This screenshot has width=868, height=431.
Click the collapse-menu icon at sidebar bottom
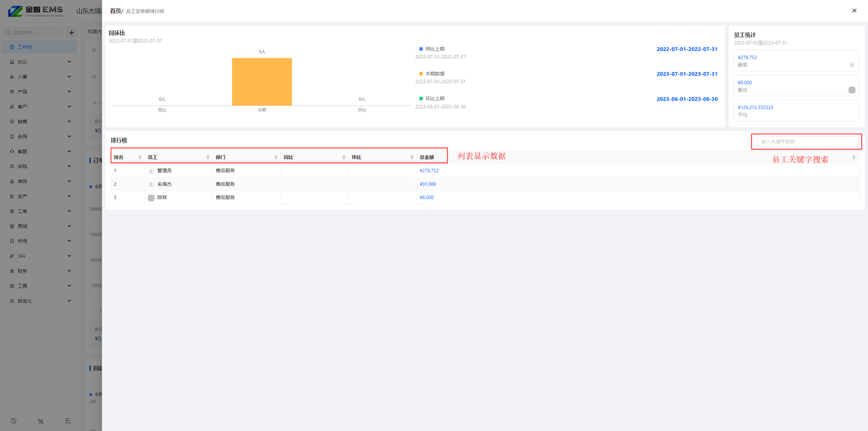68,421
